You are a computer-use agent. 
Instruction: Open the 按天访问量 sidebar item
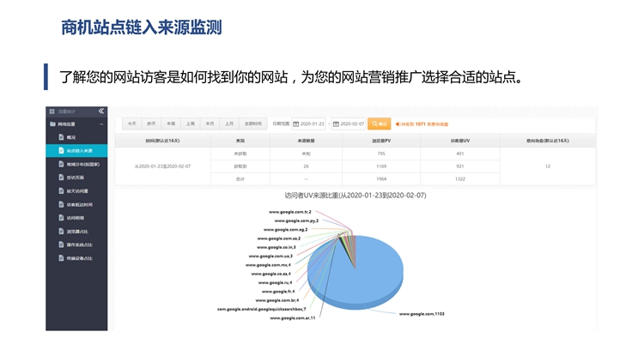77,191
